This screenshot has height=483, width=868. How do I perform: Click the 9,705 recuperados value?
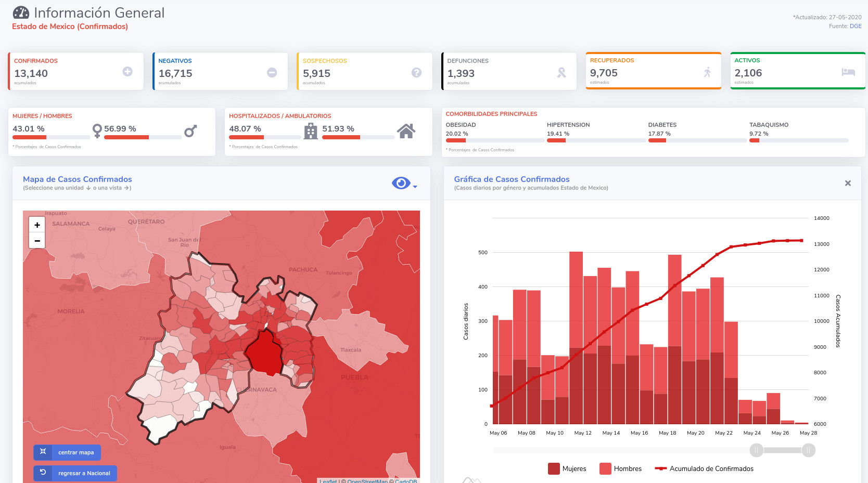(x=604, y=73)
